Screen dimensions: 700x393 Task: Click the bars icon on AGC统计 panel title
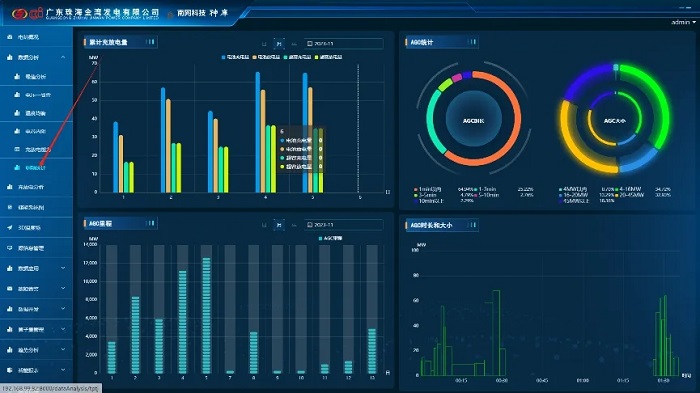coord(472,42)
